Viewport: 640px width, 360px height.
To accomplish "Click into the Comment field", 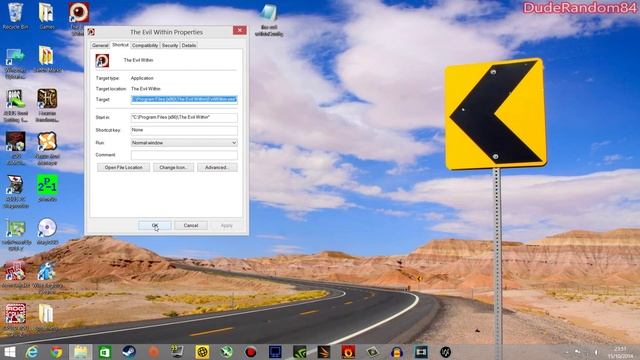I will coord(184,155).
